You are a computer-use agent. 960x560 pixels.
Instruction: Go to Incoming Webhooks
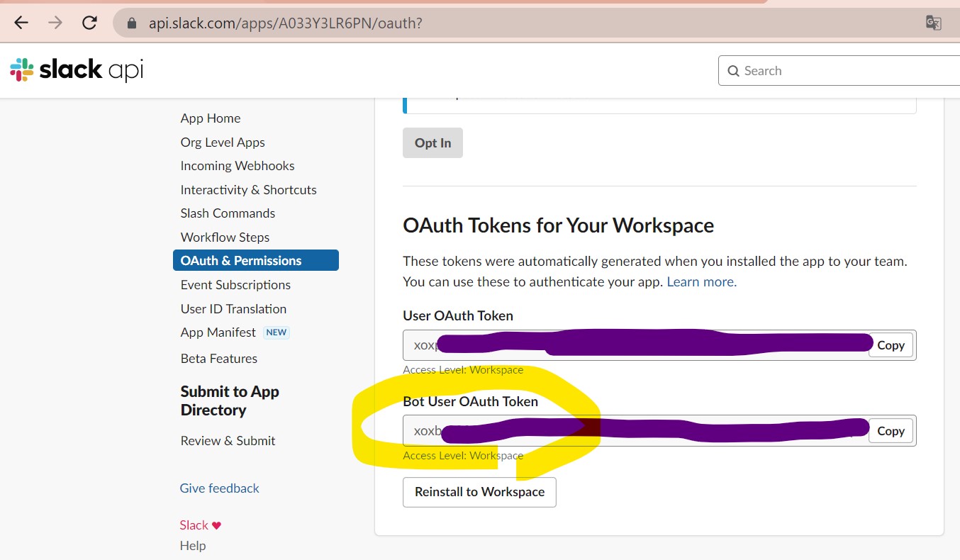coord(238,166)
